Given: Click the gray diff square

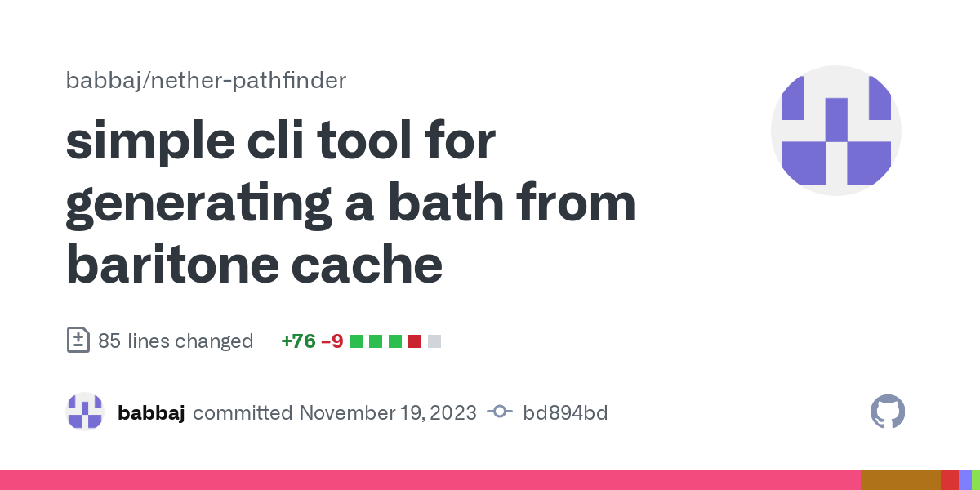Looking at the screenshot, I should coord(434,341).
